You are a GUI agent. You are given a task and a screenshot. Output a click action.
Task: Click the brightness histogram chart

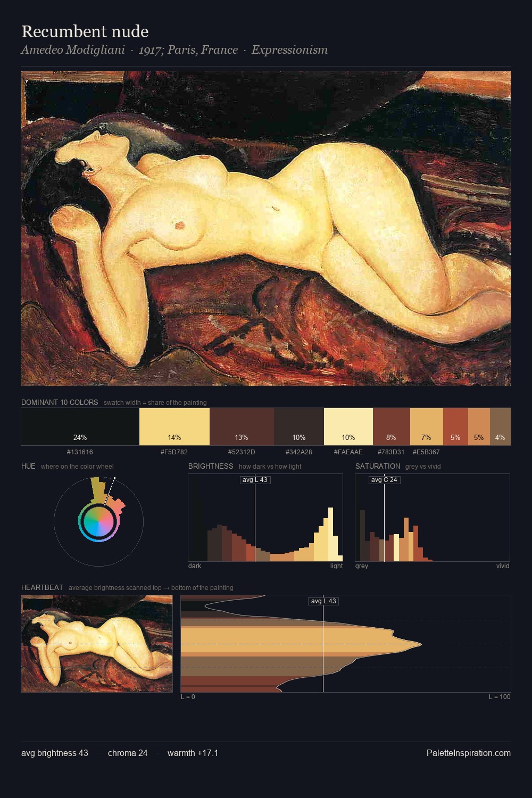coord(265,518)
